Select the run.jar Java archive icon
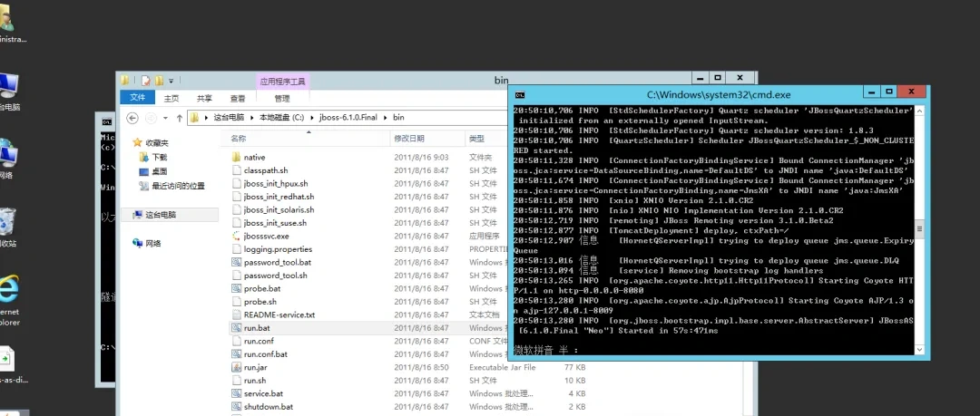Image resolution: width=980 pixels, height=416 pixels. pyautogui.click(x=236, y=367)
